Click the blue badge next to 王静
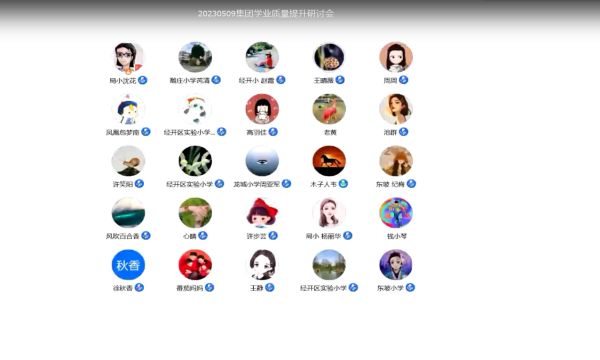Image resolution: width=600 pixels, height=360 pixels. [270, 287]
